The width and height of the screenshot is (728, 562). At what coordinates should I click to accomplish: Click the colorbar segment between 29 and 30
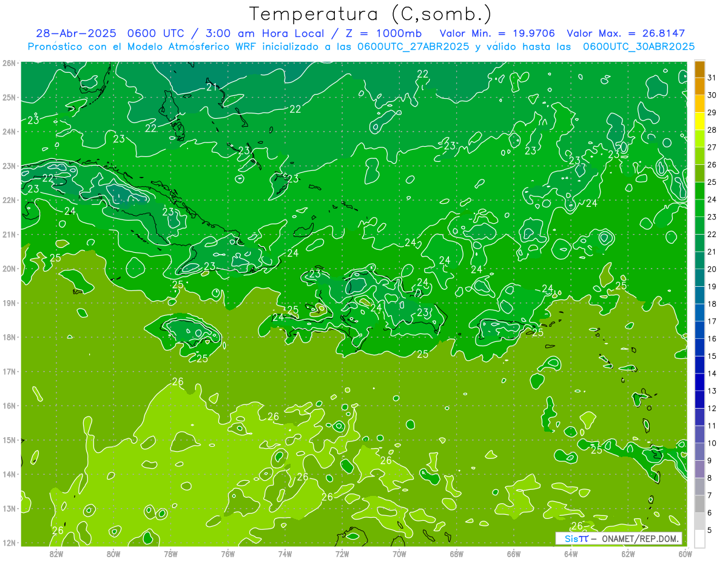699,104
